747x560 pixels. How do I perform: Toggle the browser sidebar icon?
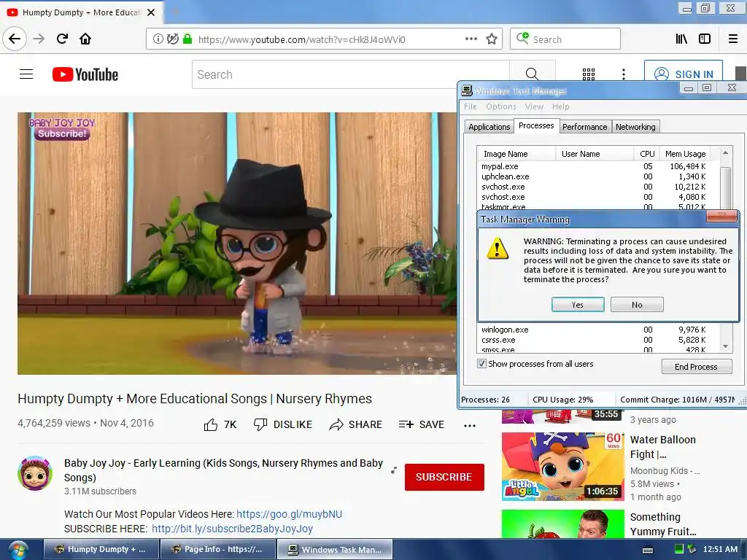705,39
